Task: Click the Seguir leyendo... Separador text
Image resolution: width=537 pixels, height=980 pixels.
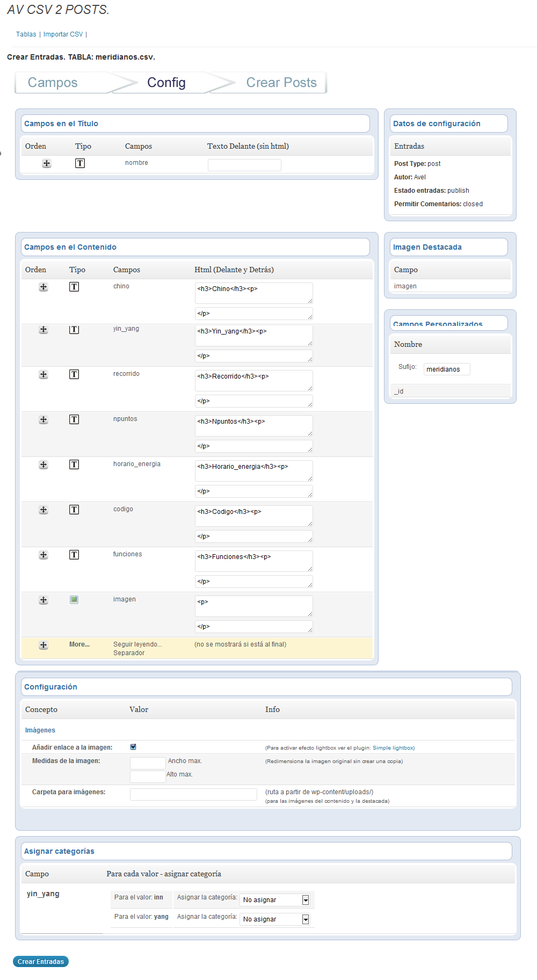Action: (x=137, y=649)
